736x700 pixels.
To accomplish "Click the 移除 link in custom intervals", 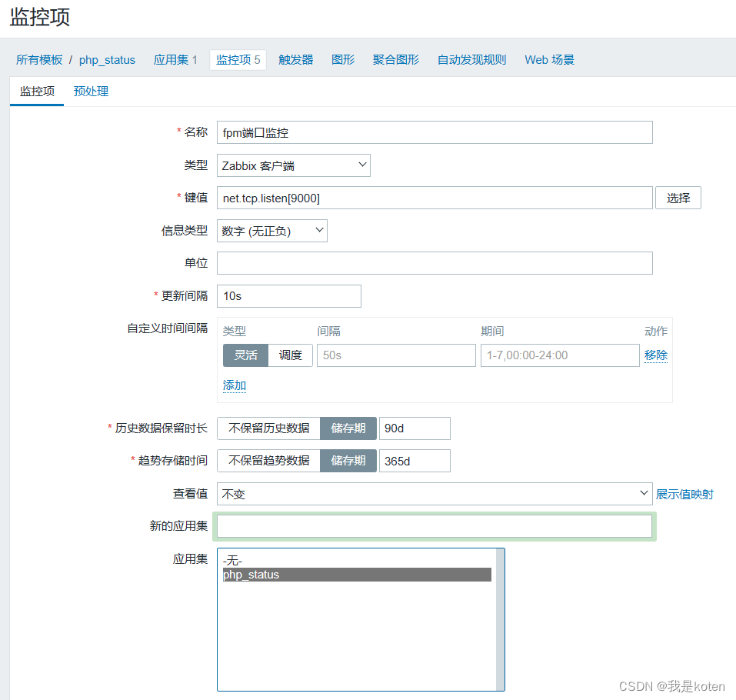I will click(x=655, y=355).
